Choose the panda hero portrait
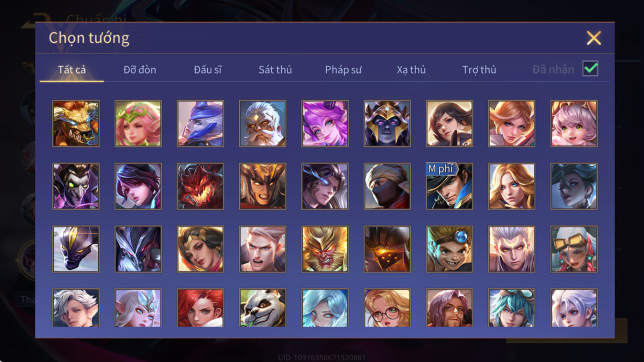The width and height of the screenshot is (644, 362). pos(262,308)
